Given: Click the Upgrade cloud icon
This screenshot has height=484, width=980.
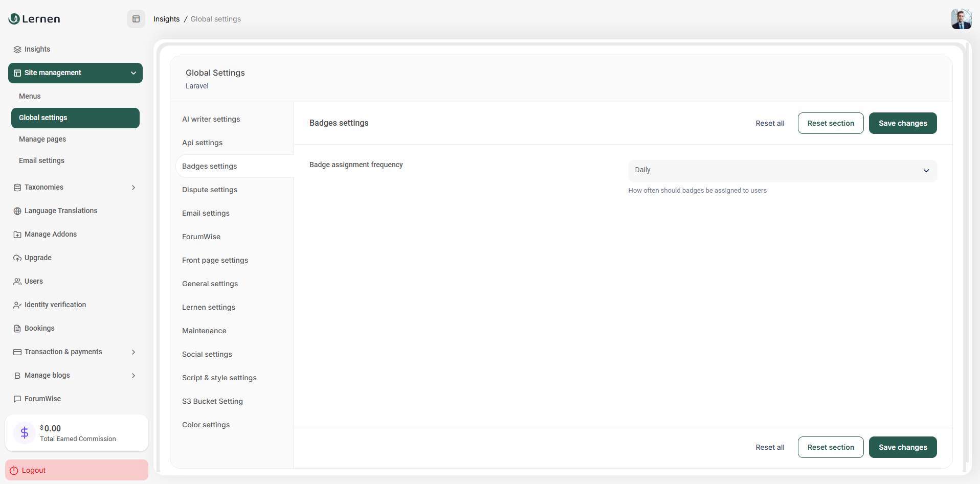Looking at the screenshot, I should [x=17, y=258].
